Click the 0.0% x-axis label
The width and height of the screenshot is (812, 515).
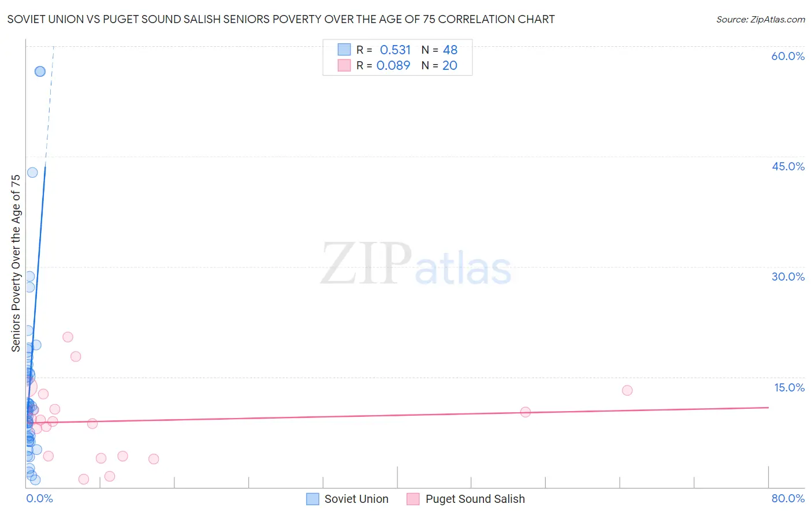click(x=39, y=498)
